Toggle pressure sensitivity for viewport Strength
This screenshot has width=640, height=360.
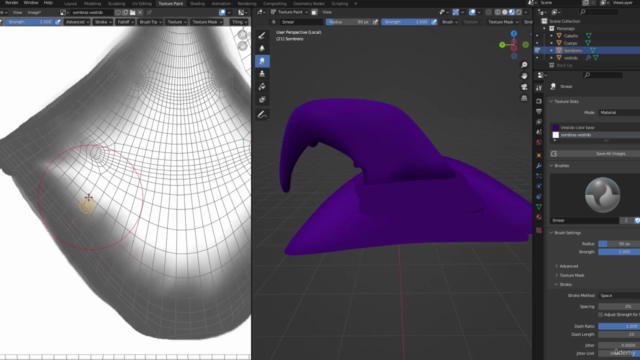pos(434,22)
